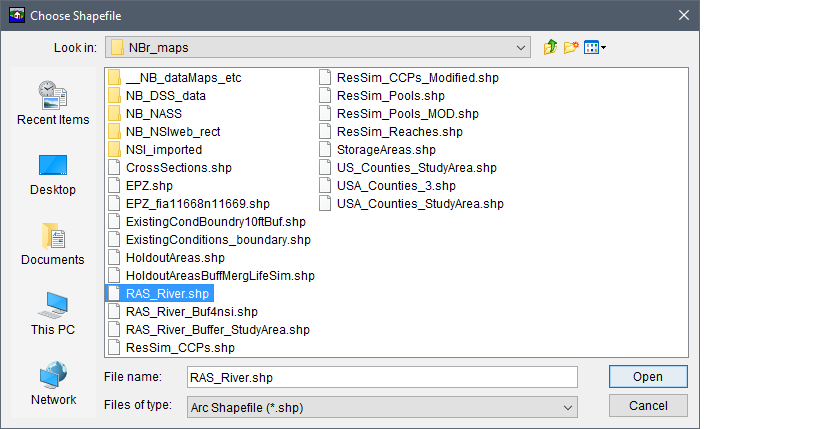Viewport: 830px width, 429px height.
Task: Select the HoldoutAreas.shp file
Action: pyautogui.click(x=175, y=258)
